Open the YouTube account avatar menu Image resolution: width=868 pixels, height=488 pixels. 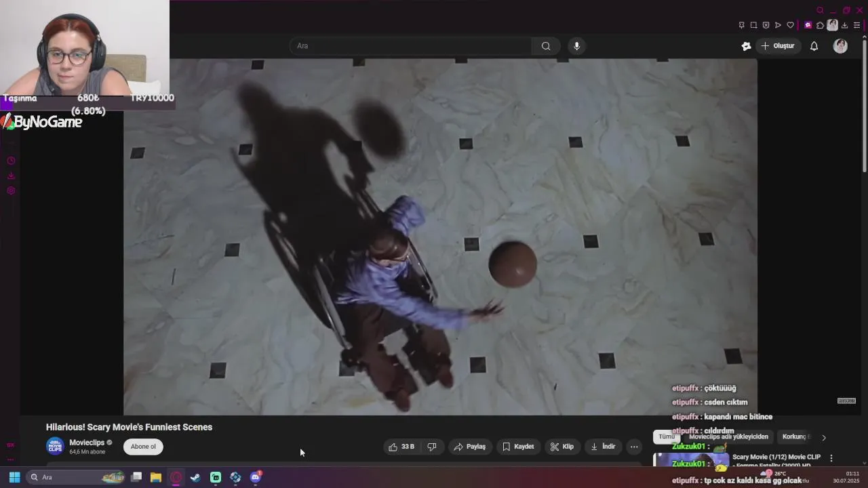[840, 46]
